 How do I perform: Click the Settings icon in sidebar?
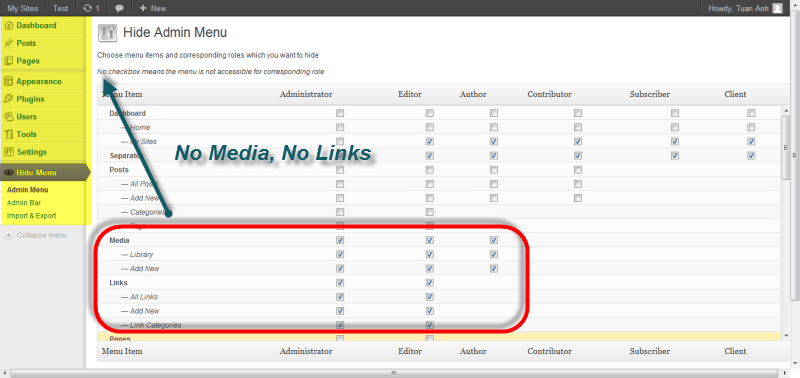(x=8, y=152)
